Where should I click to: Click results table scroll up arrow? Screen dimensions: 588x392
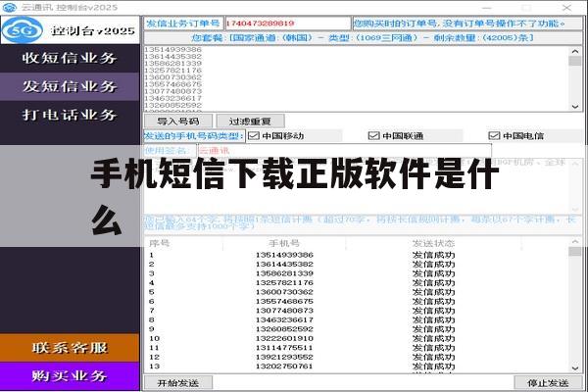tap(575, 242)
